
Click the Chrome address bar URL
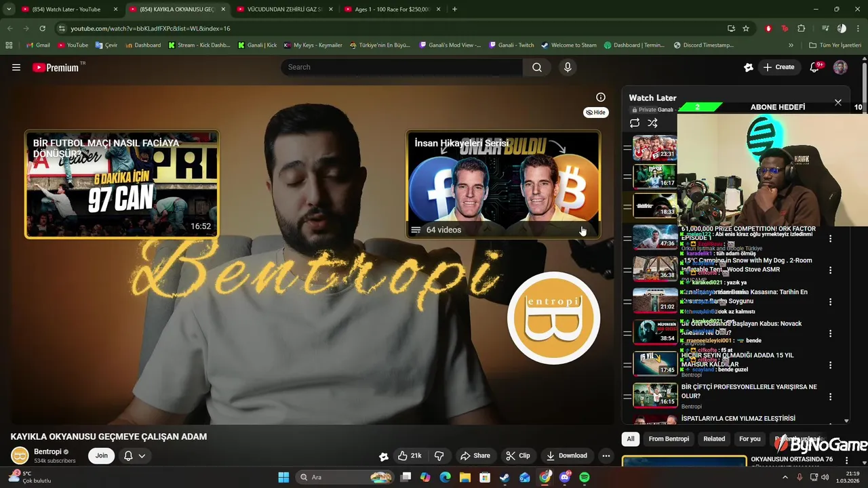pos(151,28)
